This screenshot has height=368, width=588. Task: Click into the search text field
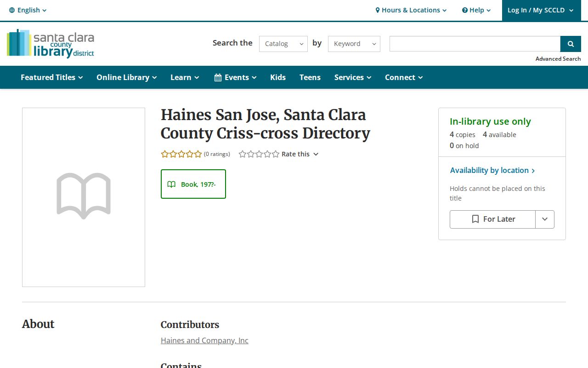click(475, 44)
